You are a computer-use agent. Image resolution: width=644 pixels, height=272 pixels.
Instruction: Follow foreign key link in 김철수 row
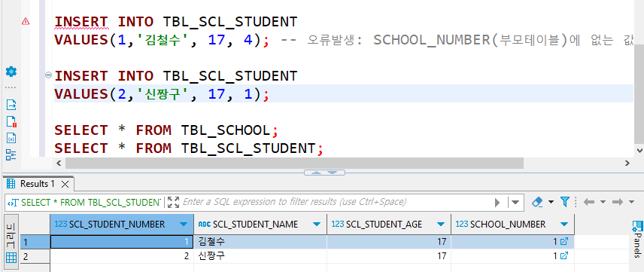(564, 242)
